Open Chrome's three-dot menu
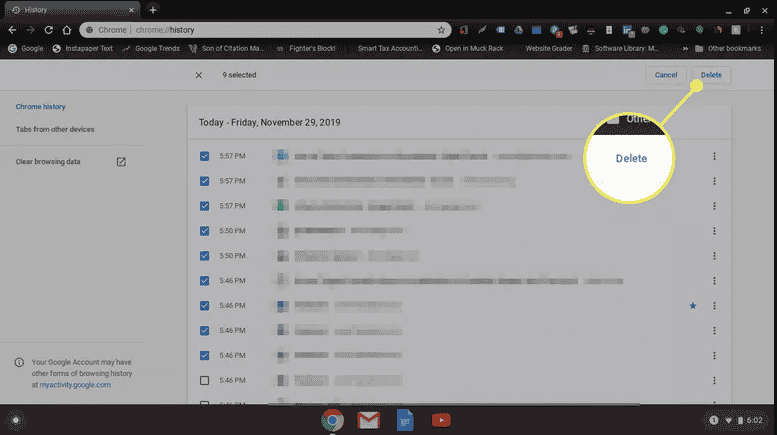 click(x=762, y=30)
